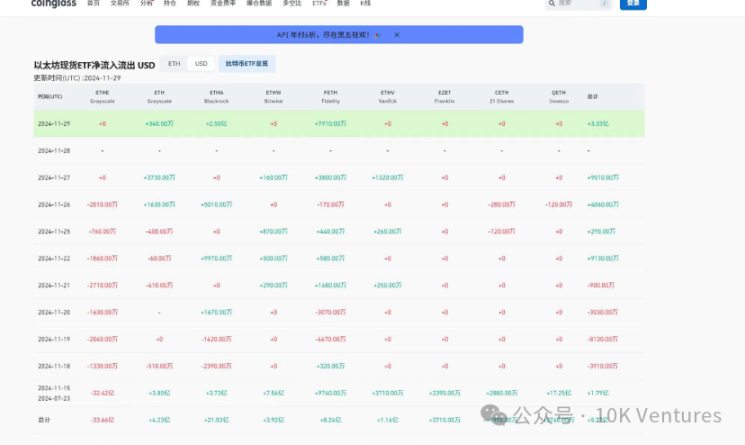This screenshot has width=745, height=445.
Task: Click the 登录 button
Action: tap(633, 4)
